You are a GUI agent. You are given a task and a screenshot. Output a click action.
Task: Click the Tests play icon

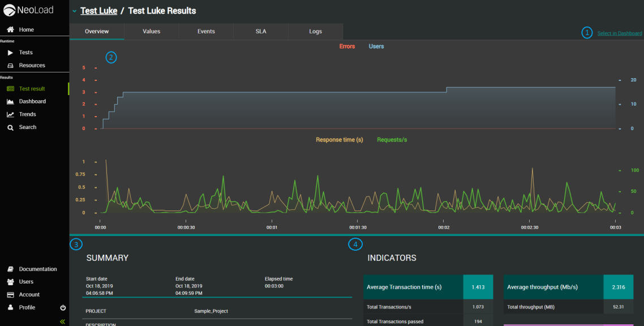pos(10,53)
